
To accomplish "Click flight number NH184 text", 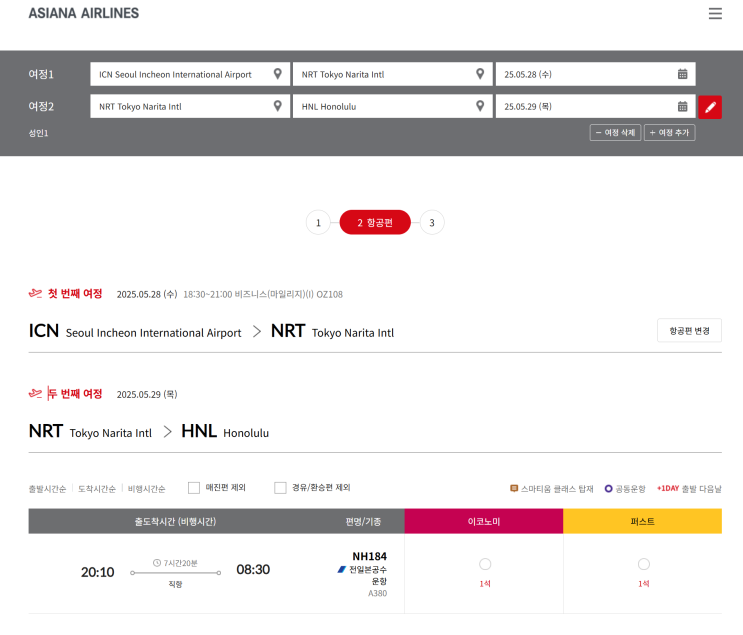I will point(370,556).
